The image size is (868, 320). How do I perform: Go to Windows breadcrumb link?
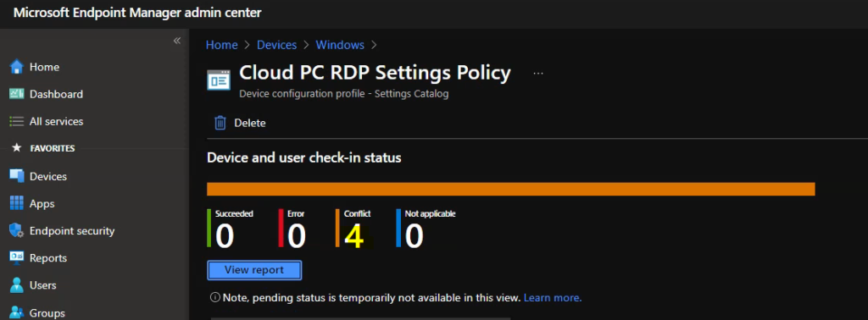(x=340, y=45)
